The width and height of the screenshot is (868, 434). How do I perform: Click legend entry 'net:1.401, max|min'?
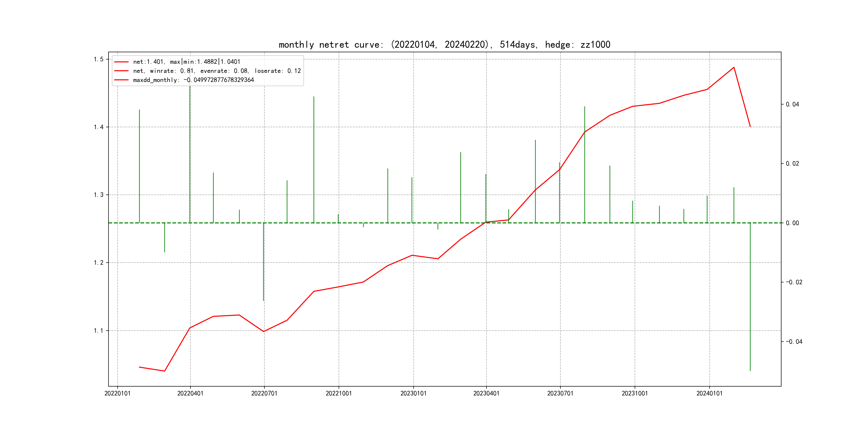pyautogui.click(x=186, y=62)
